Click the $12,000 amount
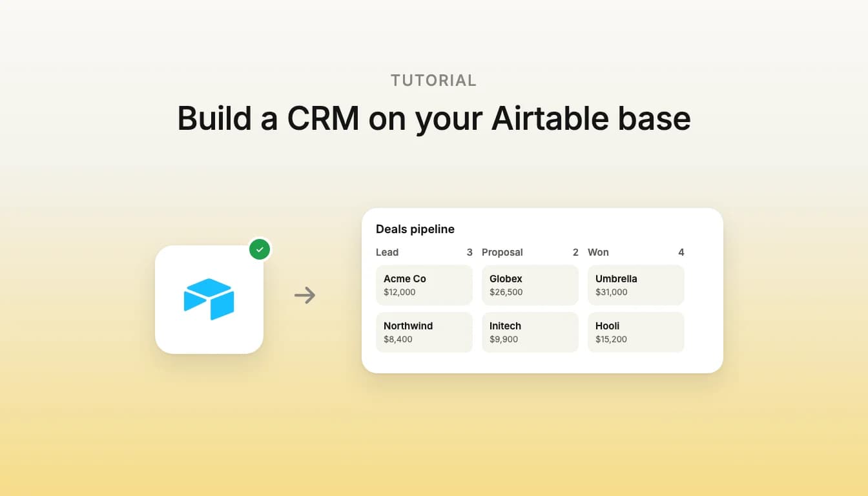 [400, 292]
